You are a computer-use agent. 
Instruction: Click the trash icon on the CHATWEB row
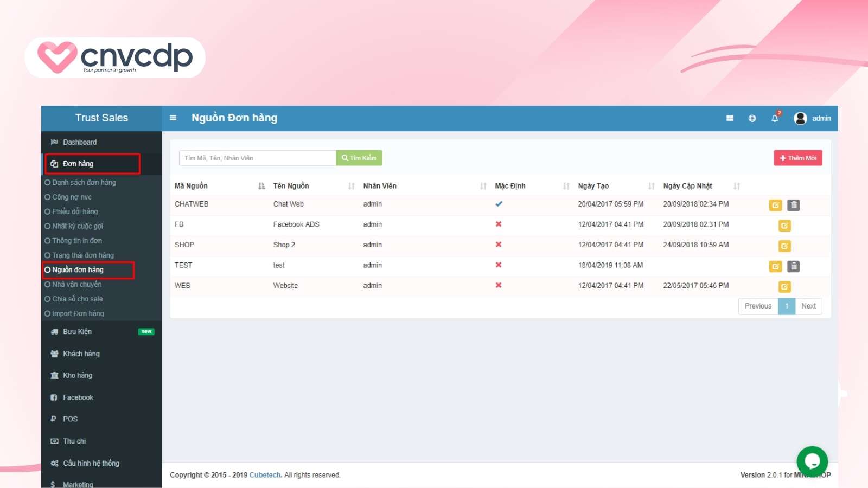tap(794, 205)
